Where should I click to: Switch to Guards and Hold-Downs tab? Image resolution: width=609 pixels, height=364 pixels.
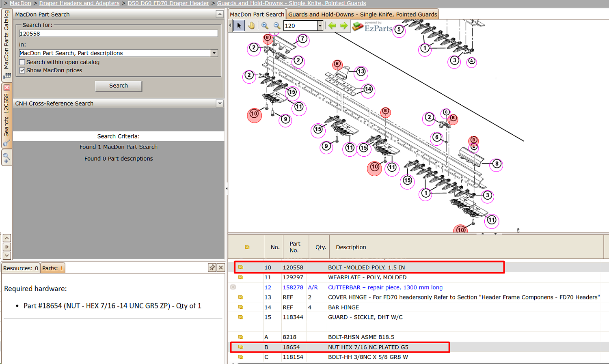pos(363,14)
